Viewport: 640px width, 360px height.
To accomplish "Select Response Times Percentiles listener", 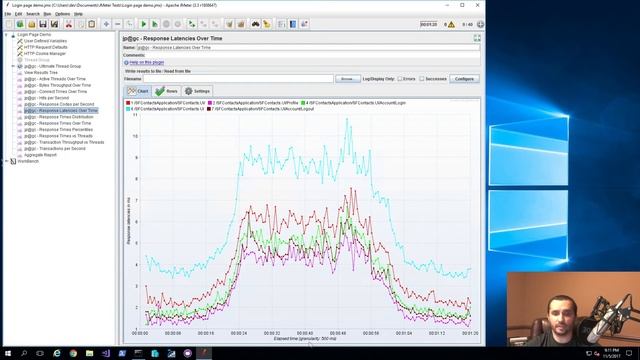I will point(58,129).
